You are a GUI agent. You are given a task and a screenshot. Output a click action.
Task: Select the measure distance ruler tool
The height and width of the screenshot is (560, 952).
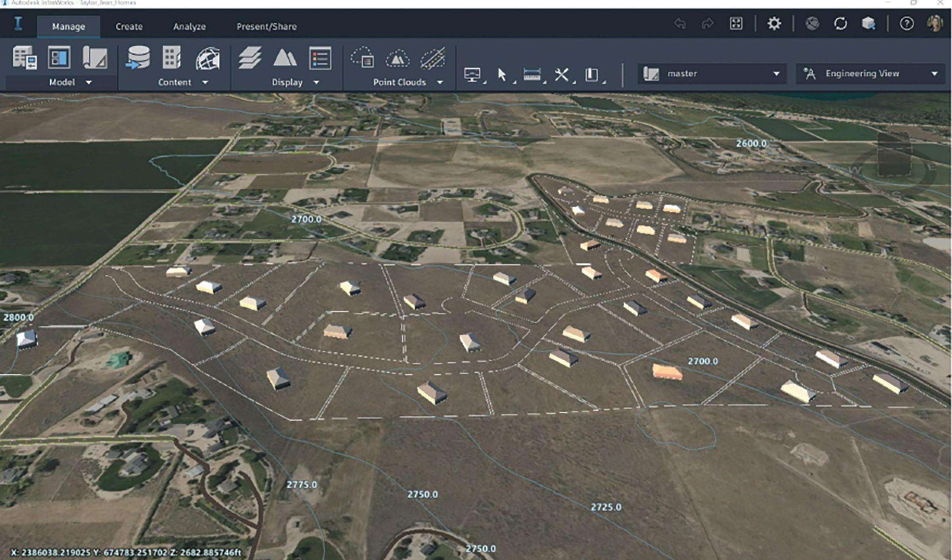[532, 74]
